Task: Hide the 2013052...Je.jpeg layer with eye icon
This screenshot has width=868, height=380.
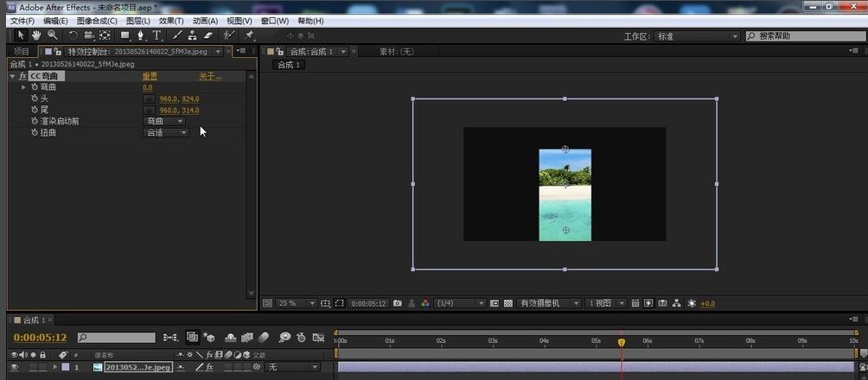Action: (14, 367)
